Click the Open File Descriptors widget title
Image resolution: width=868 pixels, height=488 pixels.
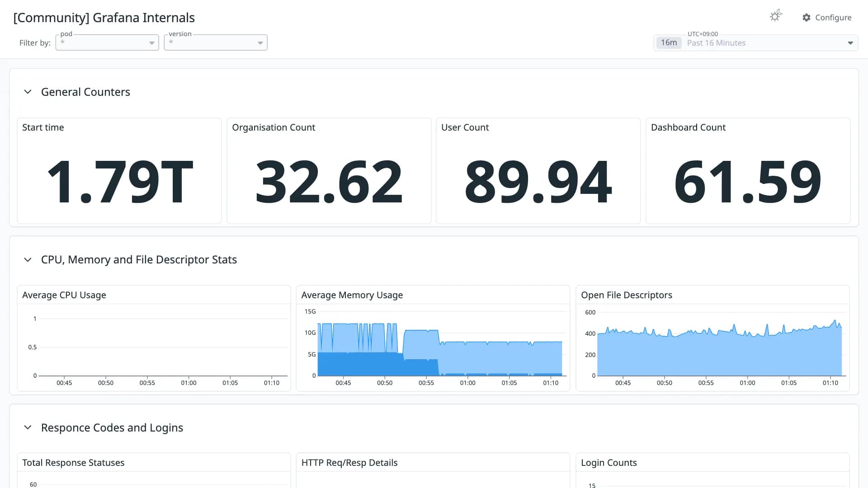tap(627, 295)
